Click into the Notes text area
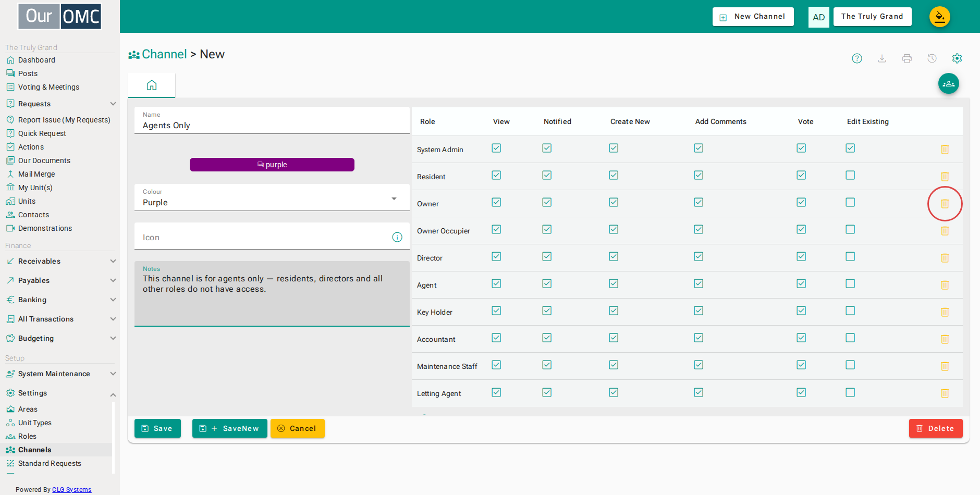Image resolution: width=980 pixels, height=495 pixels. tap(272, 294)
